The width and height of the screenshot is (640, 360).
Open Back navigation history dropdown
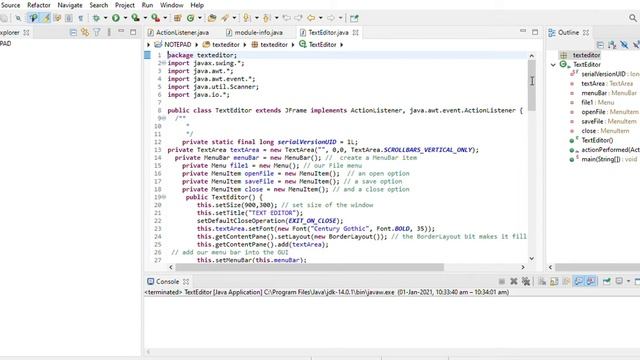(320, 18)
